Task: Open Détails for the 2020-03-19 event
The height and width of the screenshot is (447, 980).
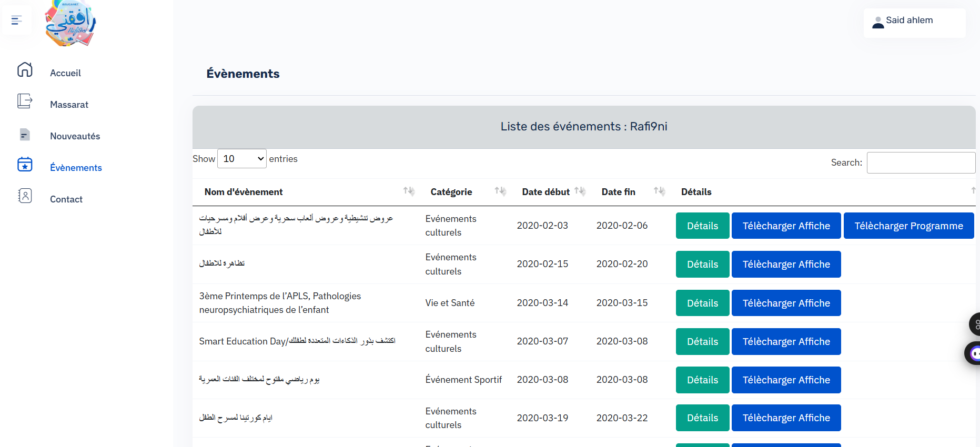Action: (x=702, y=418)
